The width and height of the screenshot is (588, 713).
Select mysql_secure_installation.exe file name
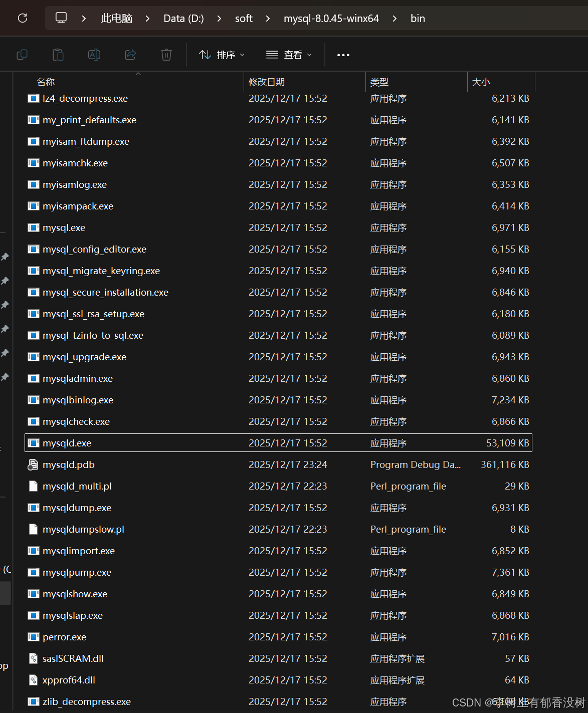105,292
